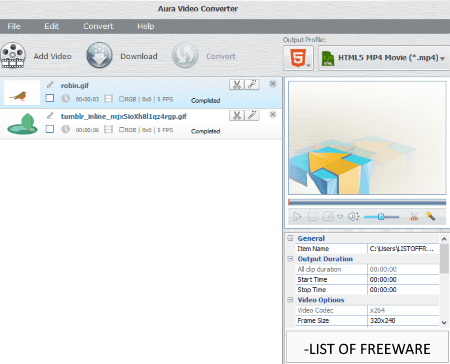The image size is (450, 364).
Task: Select the robin.gif file name
Action: pos(75,86)
